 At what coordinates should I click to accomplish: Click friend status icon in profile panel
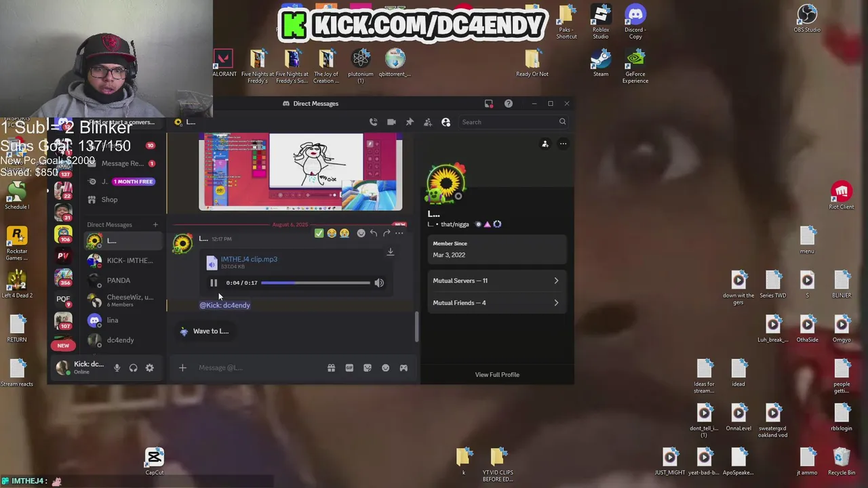[x=545, y=144]
